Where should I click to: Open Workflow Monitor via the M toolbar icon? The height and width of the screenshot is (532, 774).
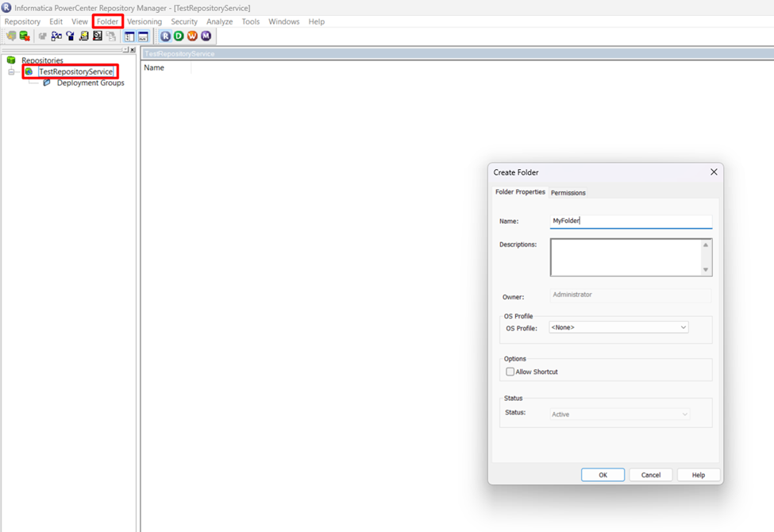point(205,36)
